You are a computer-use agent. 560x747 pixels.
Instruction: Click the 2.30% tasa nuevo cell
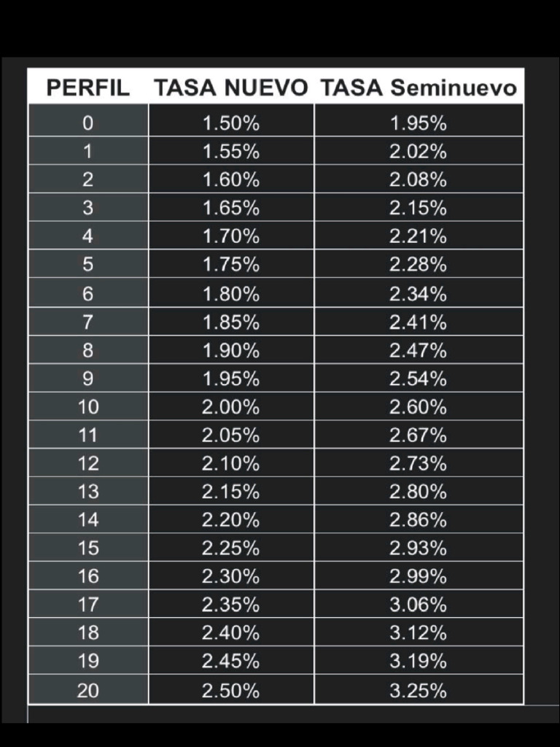coord(231,576)
